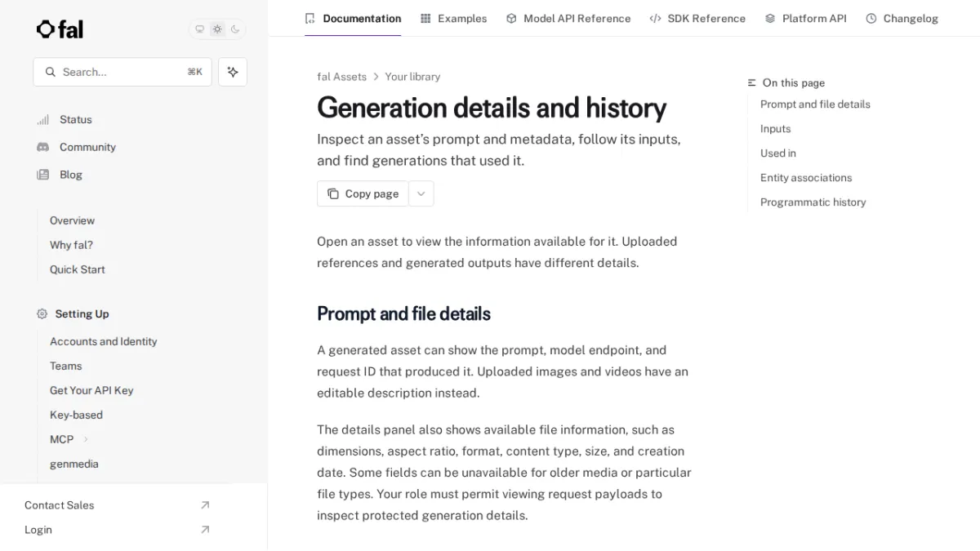Open the Search field
Viewport: 980px width, 551px height.
(122, 72)
